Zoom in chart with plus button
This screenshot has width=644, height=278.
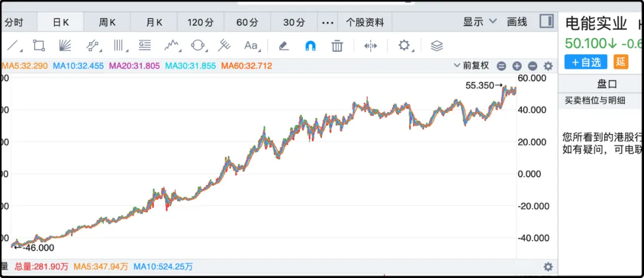pos(517,66)
